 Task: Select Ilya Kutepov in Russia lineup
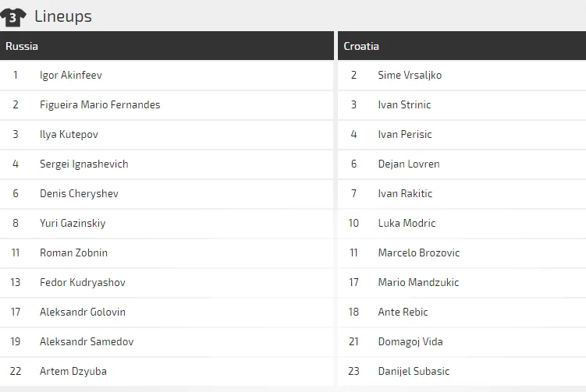(x=69, y=135)
